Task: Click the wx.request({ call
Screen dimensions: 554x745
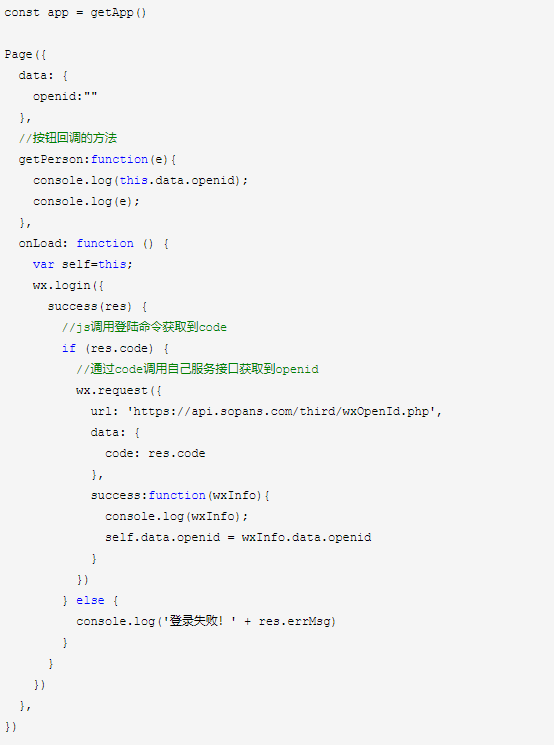Action: pyautogui.click(x=119, y=391)
